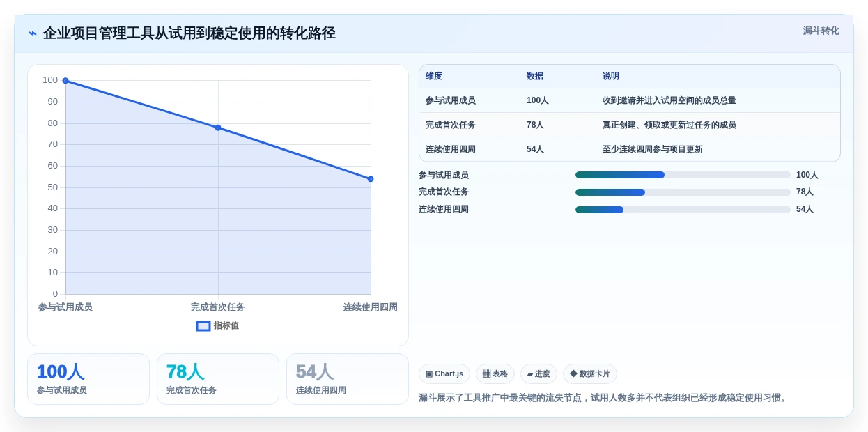Click the 78人 table data cell

pyautogui.click(x=536, y=125)
